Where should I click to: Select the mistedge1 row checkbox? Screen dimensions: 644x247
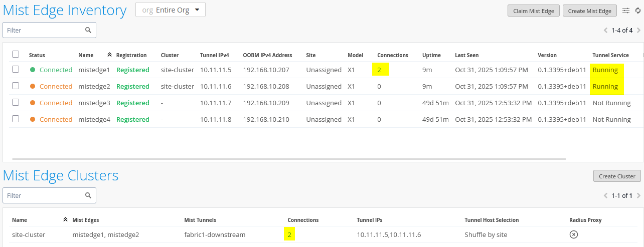[x=16, y=70]
